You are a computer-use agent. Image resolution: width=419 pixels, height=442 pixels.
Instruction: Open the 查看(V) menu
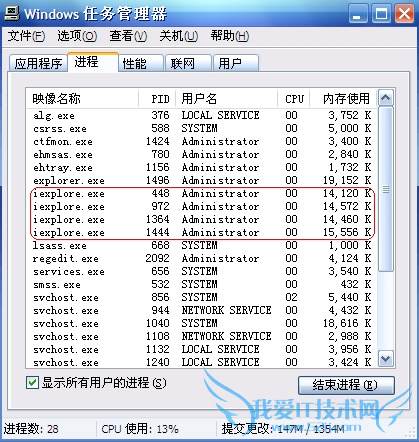tap(128, 36)
